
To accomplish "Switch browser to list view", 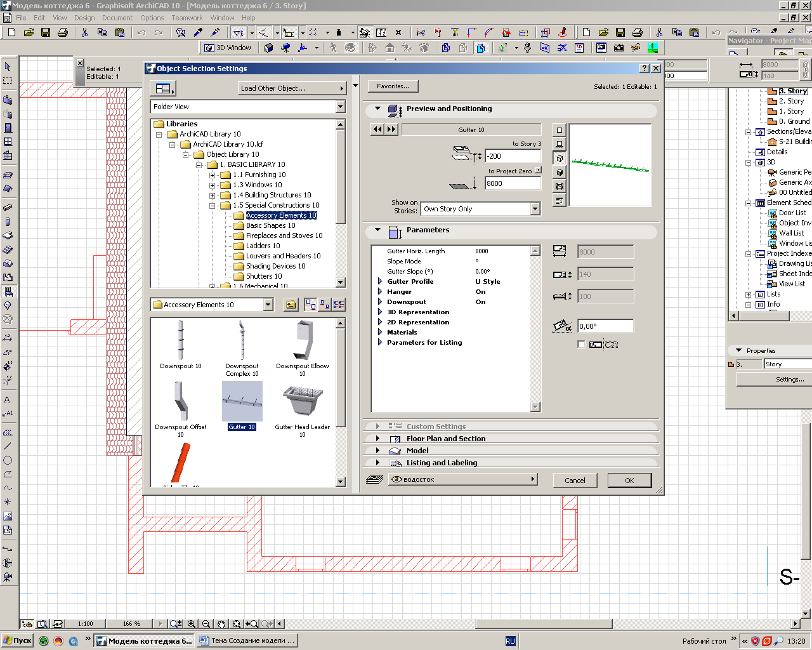I will coord(339,305).
